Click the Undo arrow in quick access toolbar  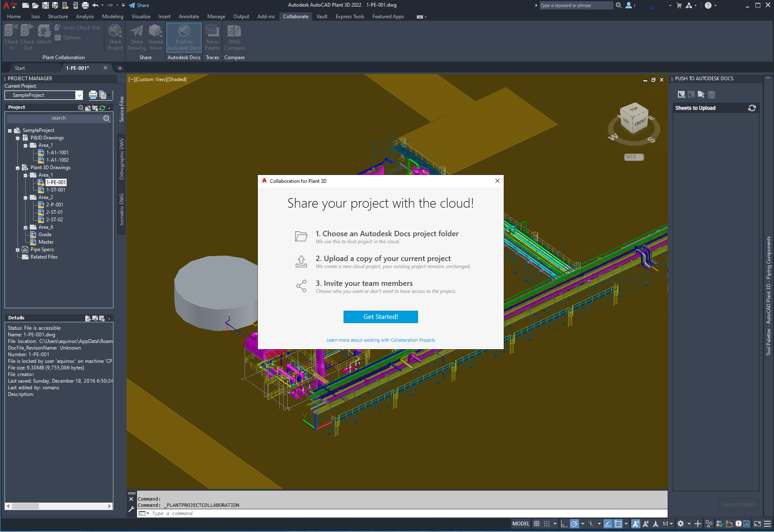coord(95,5)
